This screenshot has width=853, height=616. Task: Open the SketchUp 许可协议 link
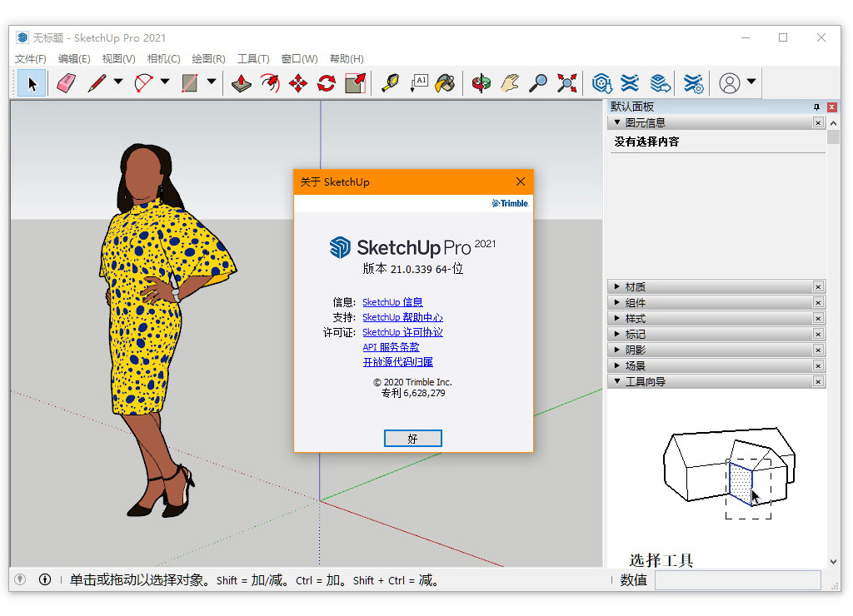click(x=402, y=332)
